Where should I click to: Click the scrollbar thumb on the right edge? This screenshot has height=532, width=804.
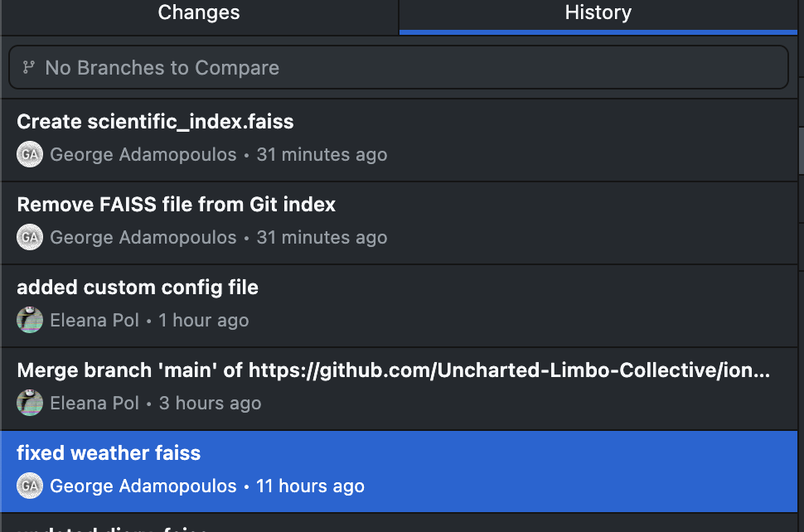coord(801,149)
